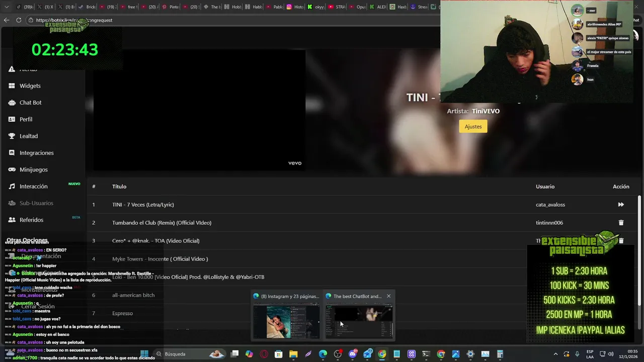Open Microsoft Store from taskbar
Image resolution: width=644 pixels, height=362 pixels.
(279, 354)
